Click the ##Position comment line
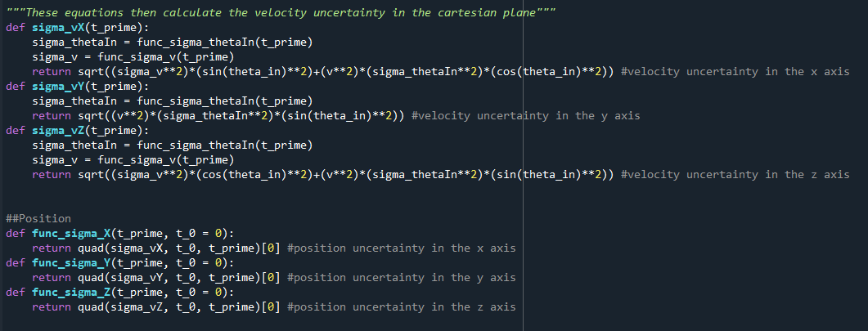 point(38,218)
